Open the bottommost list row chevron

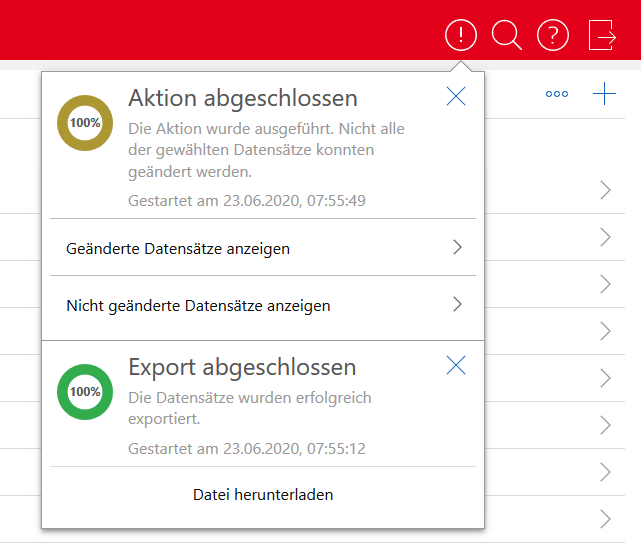pos(605,518)
